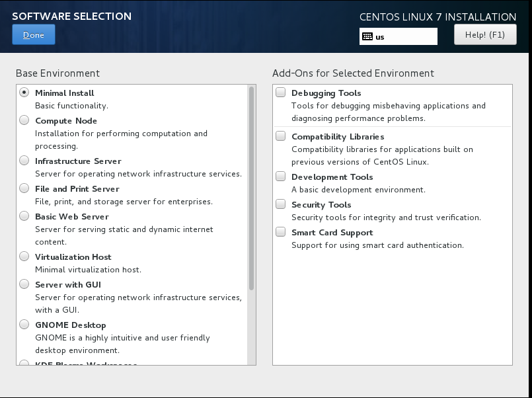Tick the Development Tools checkbox
Image resolution: width=532 pixels, height=398 pixels.
pos(281,177)
